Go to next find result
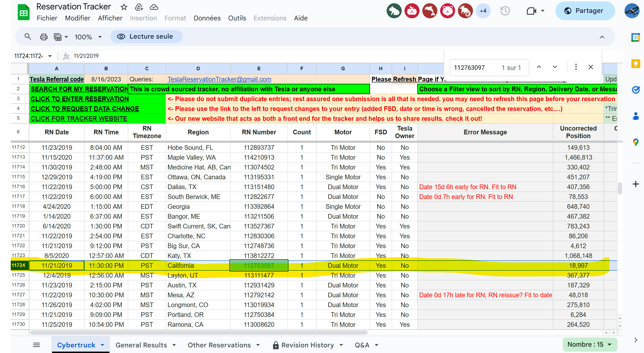 pos(555,67)
